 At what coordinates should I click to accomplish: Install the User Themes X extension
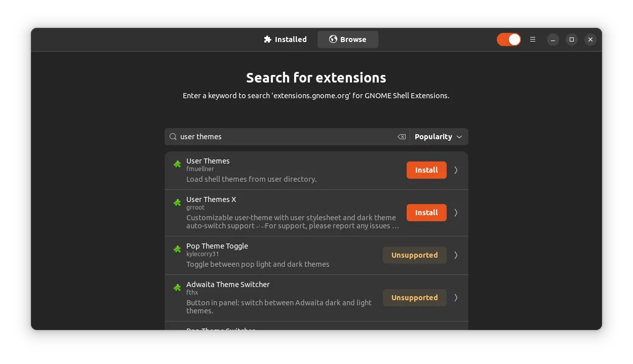[x=426, y=213]
